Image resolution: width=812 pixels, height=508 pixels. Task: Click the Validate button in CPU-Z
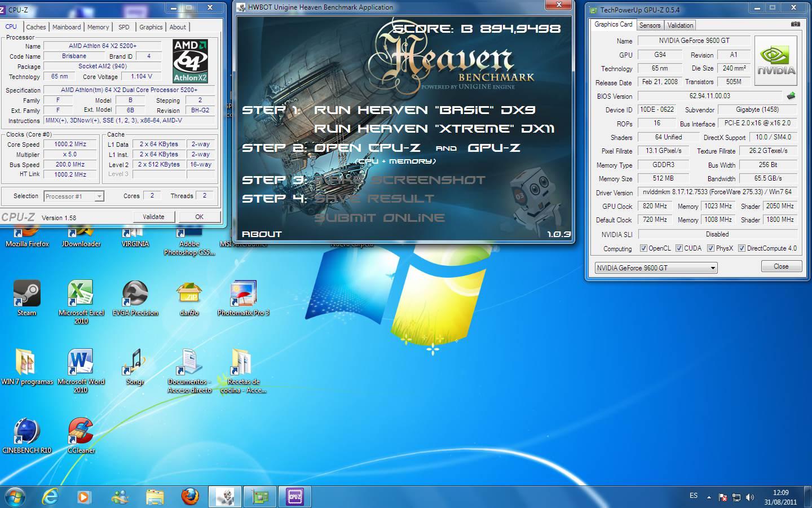pyautogui.click(x=153, y=217)
